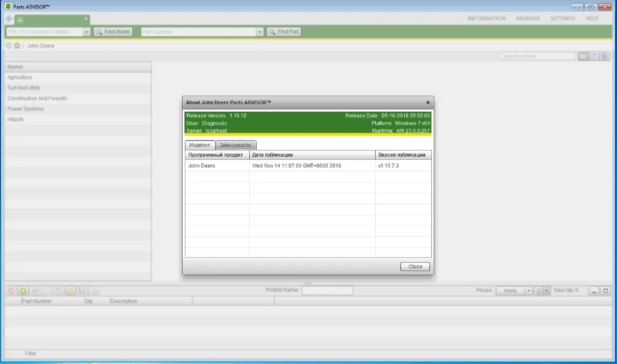
Task: Click green add item picklist icon
Action: (x=23, y=291)
